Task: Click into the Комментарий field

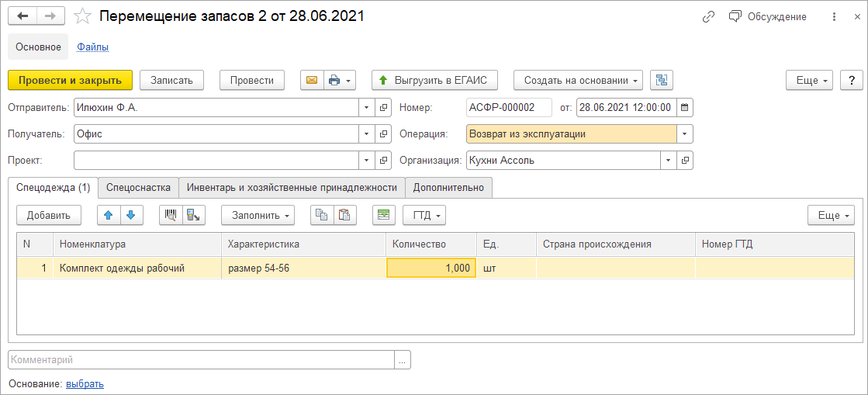Action: (202, 359)
